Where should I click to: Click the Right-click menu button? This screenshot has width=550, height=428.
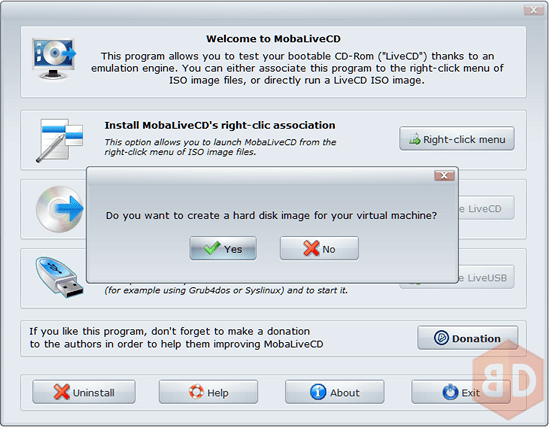pos(457,139)
